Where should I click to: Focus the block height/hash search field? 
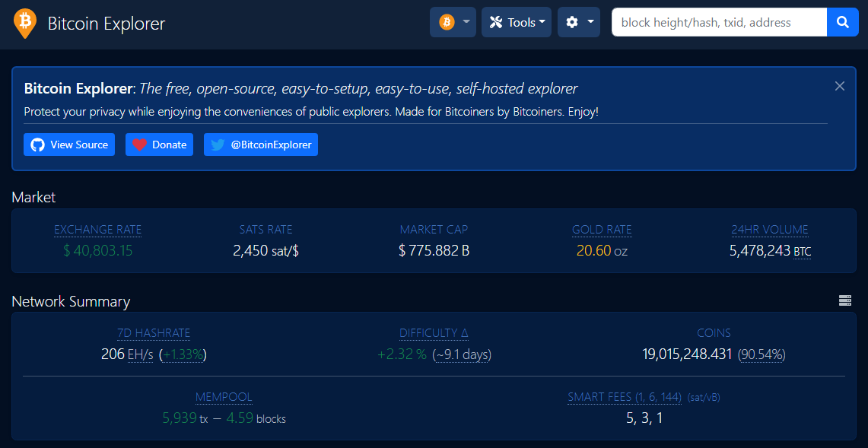tap(719, 22)
